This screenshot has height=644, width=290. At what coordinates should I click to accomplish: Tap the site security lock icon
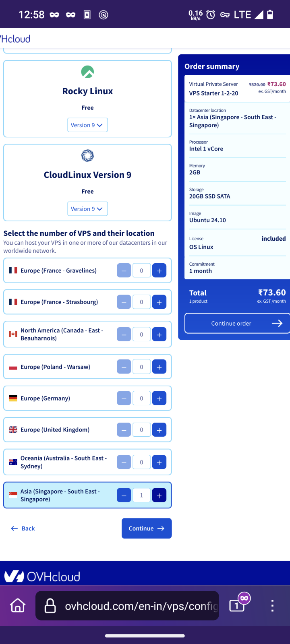50,605
